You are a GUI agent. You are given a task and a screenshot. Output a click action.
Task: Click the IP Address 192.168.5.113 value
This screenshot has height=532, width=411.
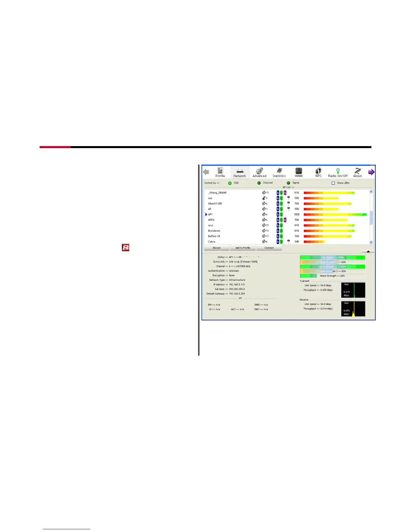pos(237,284)
